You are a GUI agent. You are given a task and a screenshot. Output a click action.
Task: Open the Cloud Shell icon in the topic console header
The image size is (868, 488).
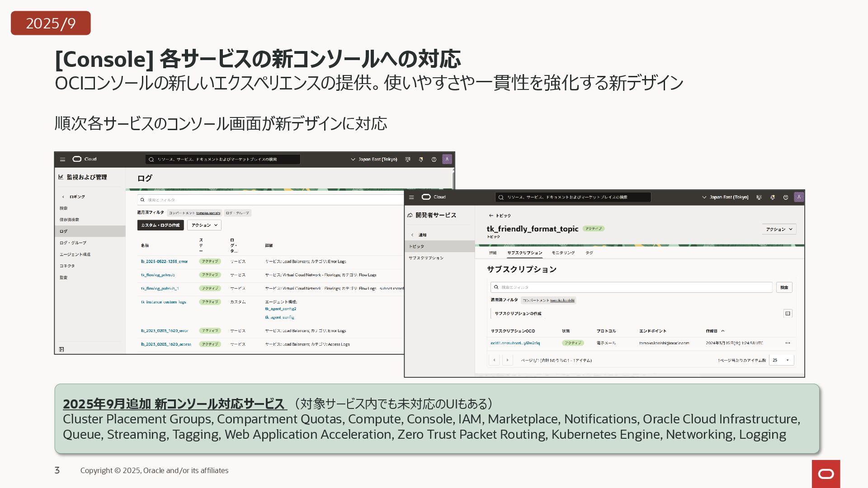759,197
